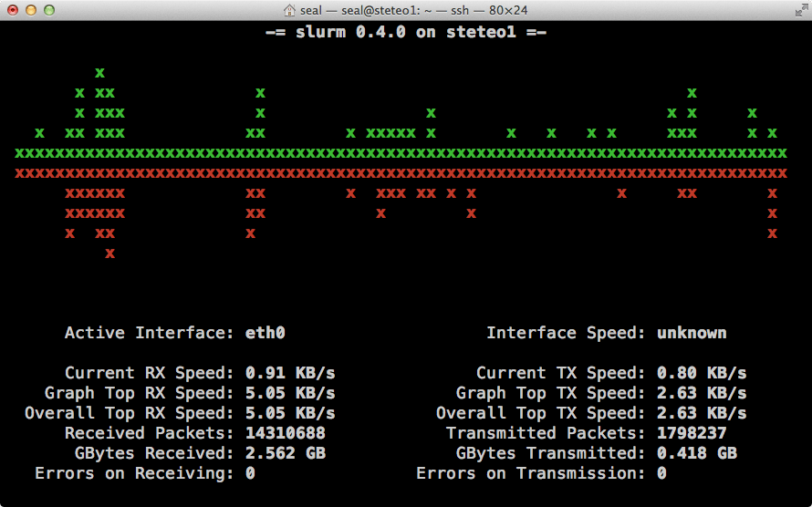Click the 'unknown' interface speed value
The image size is (812, 507).
(x=692, y=333)
